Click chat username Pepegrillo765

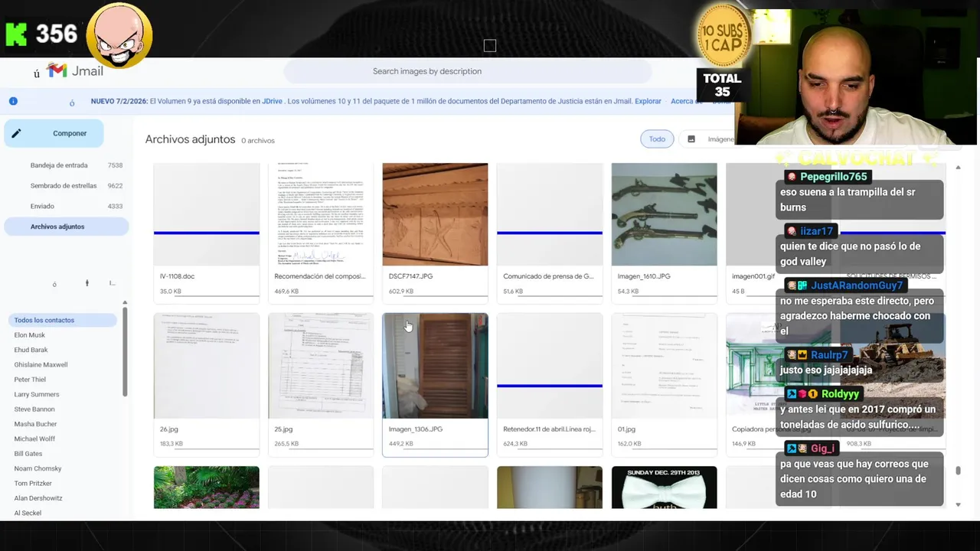pos(833,177)
